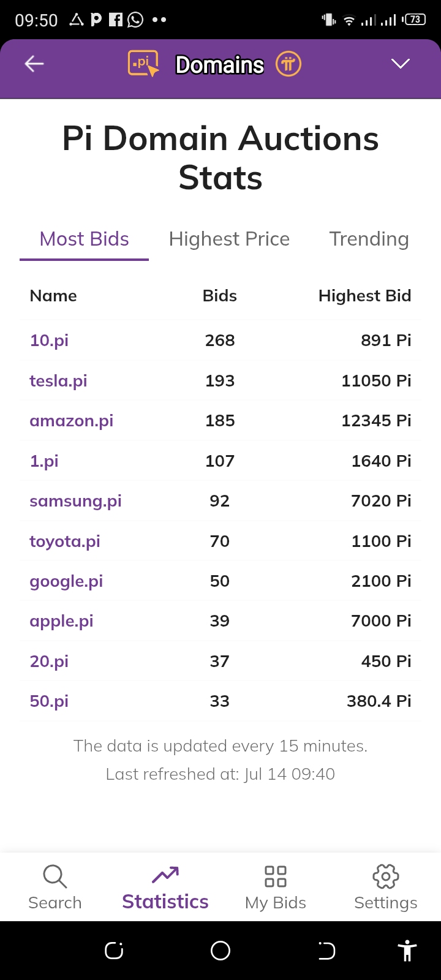The image size is (441, 980).
Task: Tap the back arrow in header
Action: click(34, 64)
